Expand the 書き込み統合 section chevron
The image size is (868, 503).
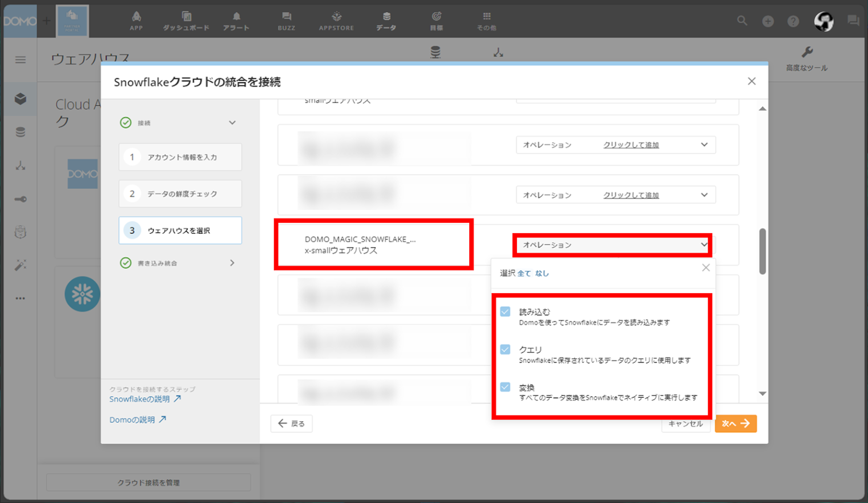[x=232, y=263]
